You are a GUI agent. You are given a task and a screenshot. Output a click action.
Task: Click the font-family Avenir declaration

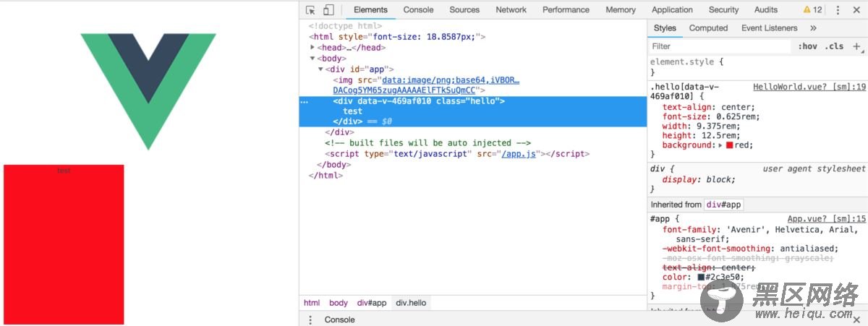[760, 234]
